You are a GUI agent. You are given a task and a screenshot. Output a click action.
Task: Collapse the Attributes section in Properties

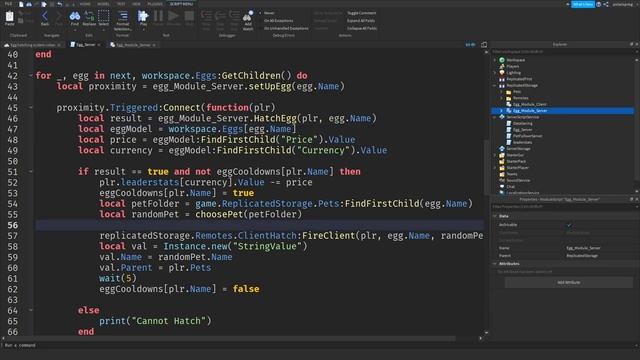(495, 264)
